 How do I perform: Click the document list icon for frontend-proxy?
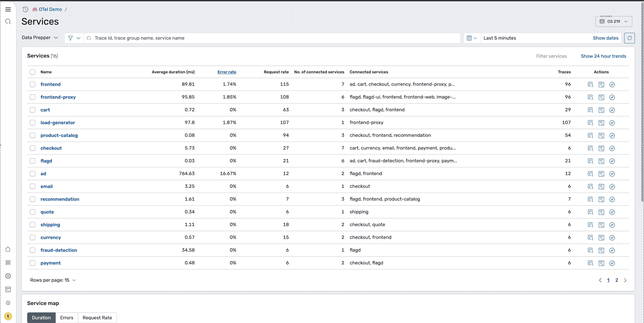coord(601,97)
